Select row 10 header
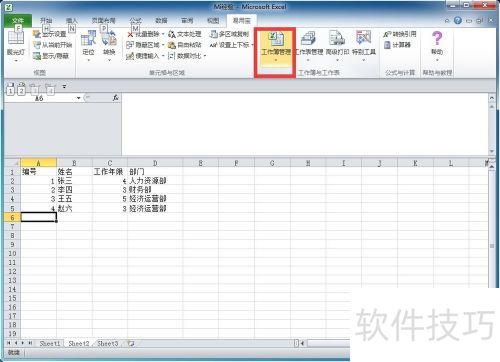Viewport: 500px width, 362px height. click(12, 253)
